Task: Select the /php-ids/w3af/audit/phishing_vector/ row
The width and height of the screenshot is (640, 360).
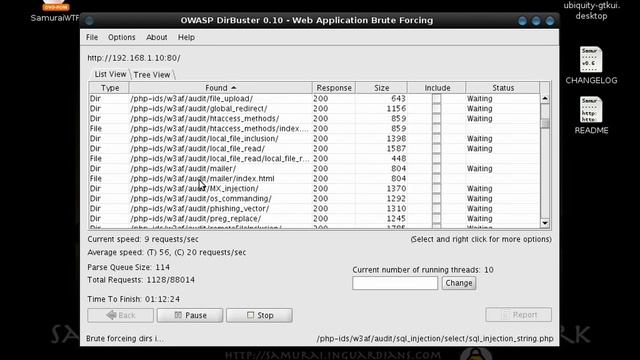Action: [314, 209]
